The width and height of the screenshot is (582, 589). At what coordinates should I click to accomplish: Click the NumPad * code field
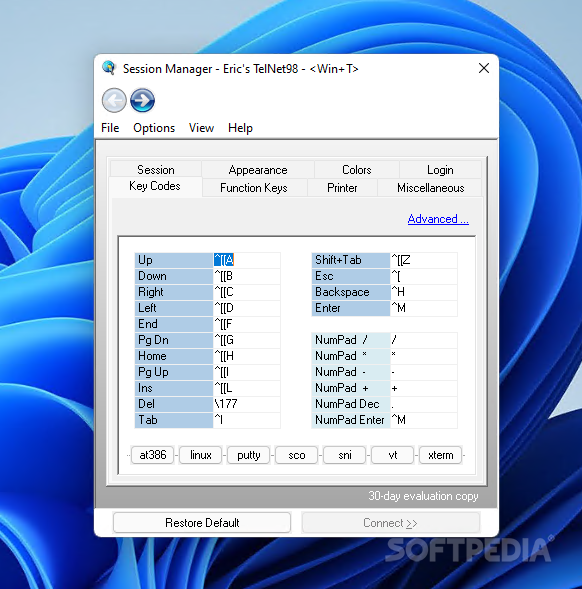pos(424,356)
